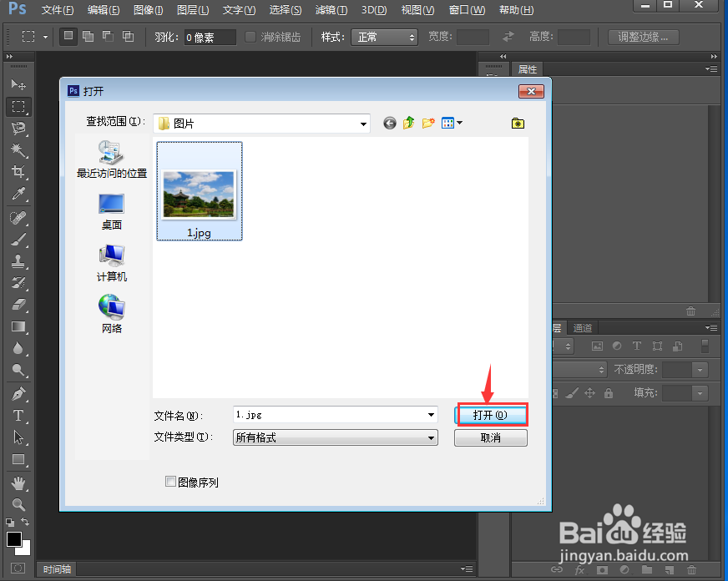Click the 时间轴 panel tab
The image size is (728, 581).
click(x=57, y=569)
